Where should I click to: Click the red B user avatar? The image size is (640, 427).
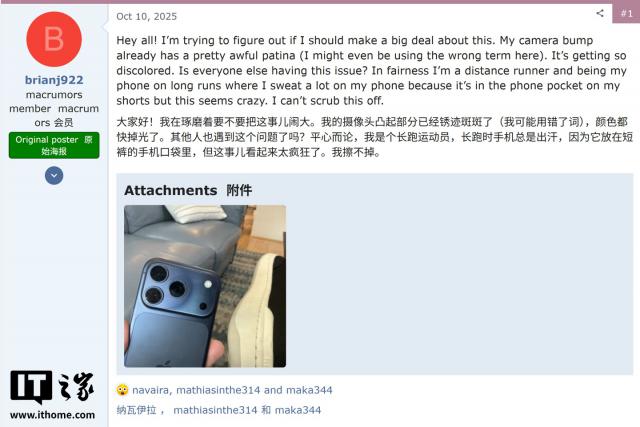pos(54,39)
